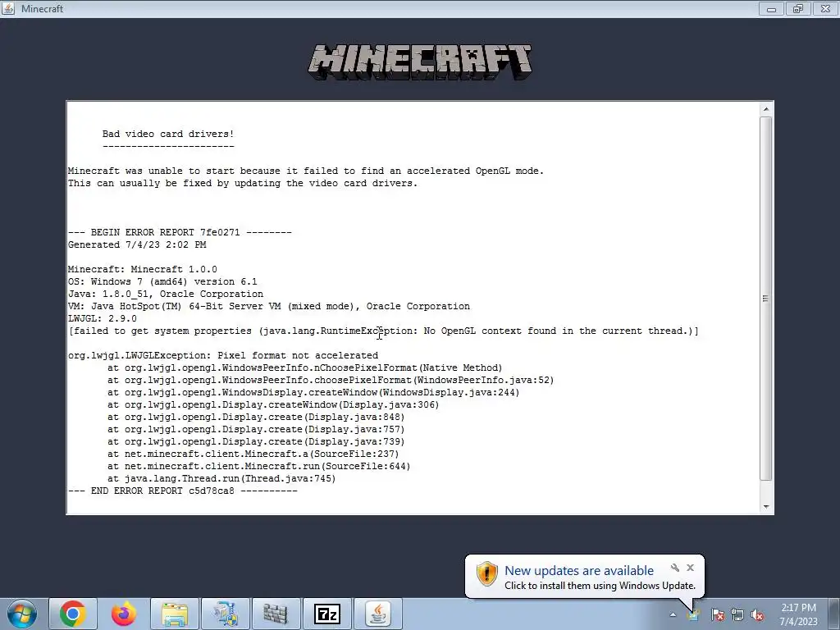840x630 pixels.
Task: Click the scroll down arrow of error report
Action: point(766,506)
